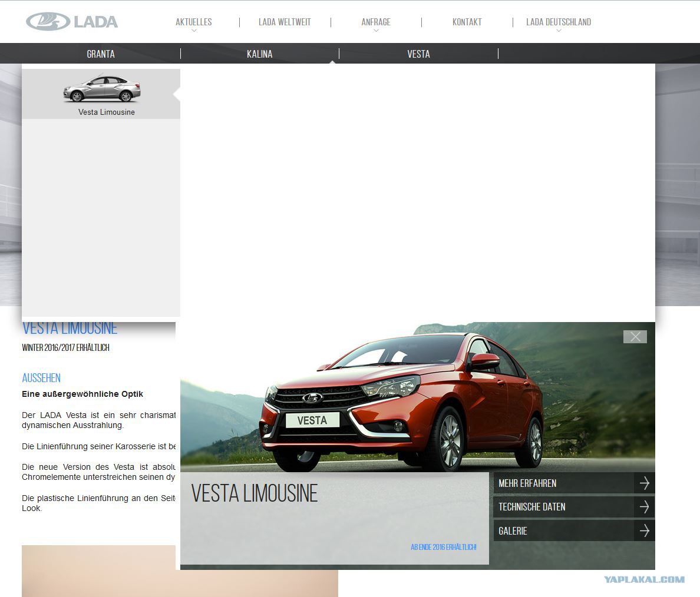Viewport: 700px width, 597px height.
Task: Click the large Vesta Limousine title in overlay
Action: tap(255, 493)
